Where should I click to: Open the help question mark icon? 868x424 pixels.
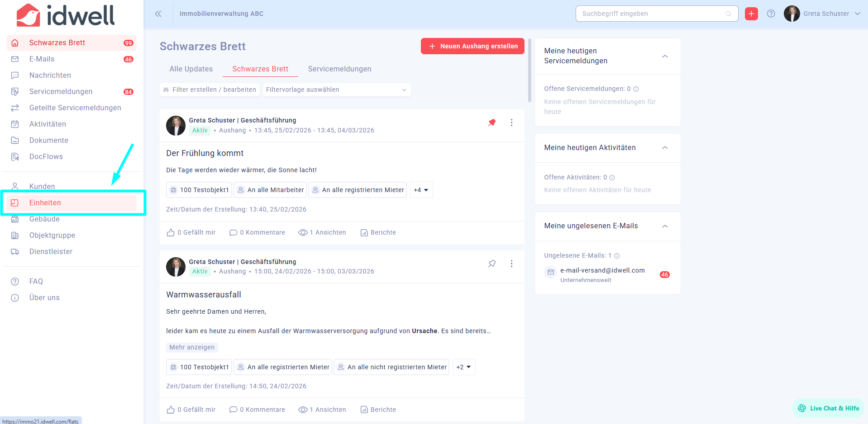tap(771, 14)
